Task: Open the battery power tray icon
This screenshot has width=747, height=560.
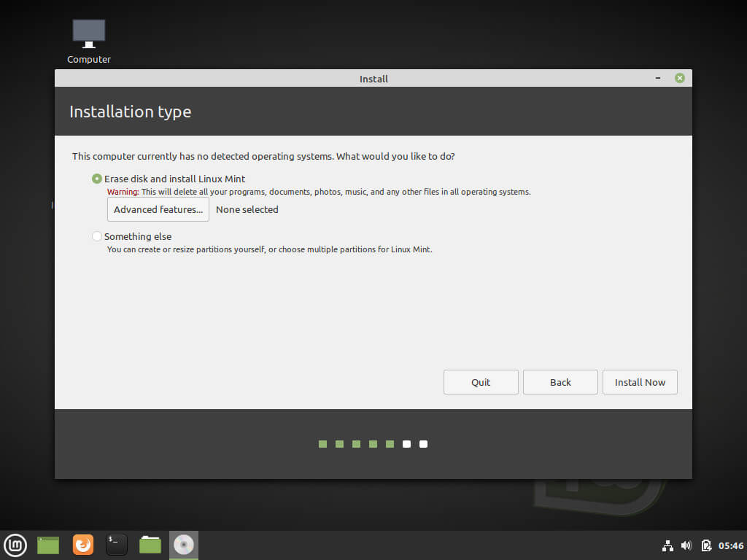Action: tap(705, 545)
